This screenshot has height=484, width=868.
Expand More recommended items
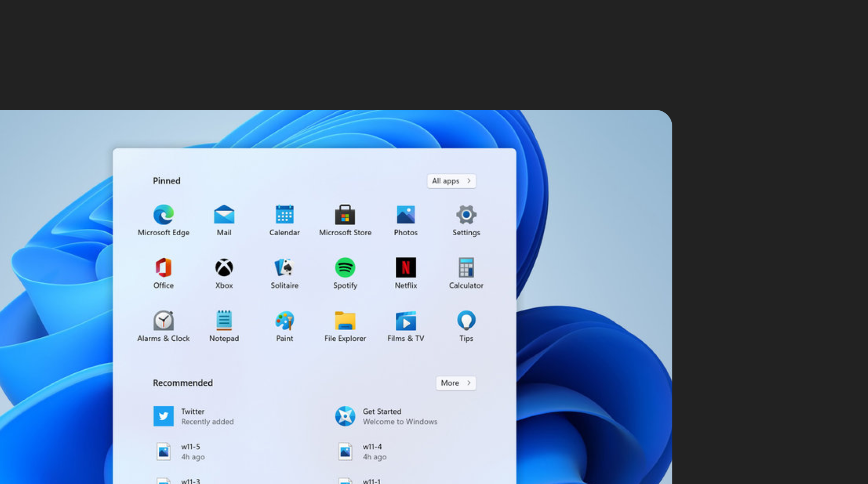(456, 383)
